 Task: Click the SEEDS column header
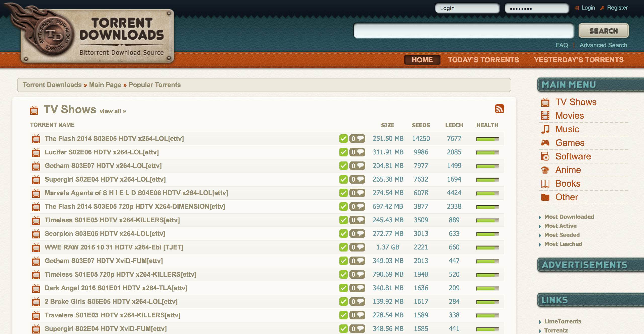[421, 125]
